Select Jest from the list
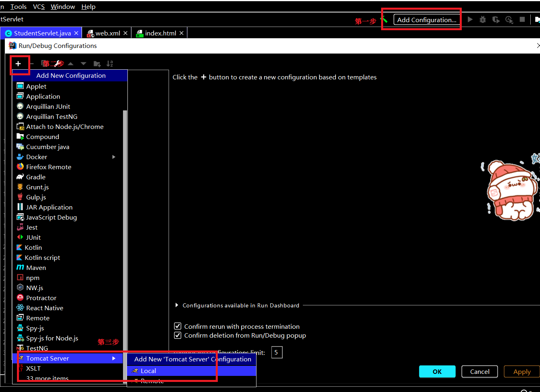This screenshot has height=392, width=540. coord(68,227)
